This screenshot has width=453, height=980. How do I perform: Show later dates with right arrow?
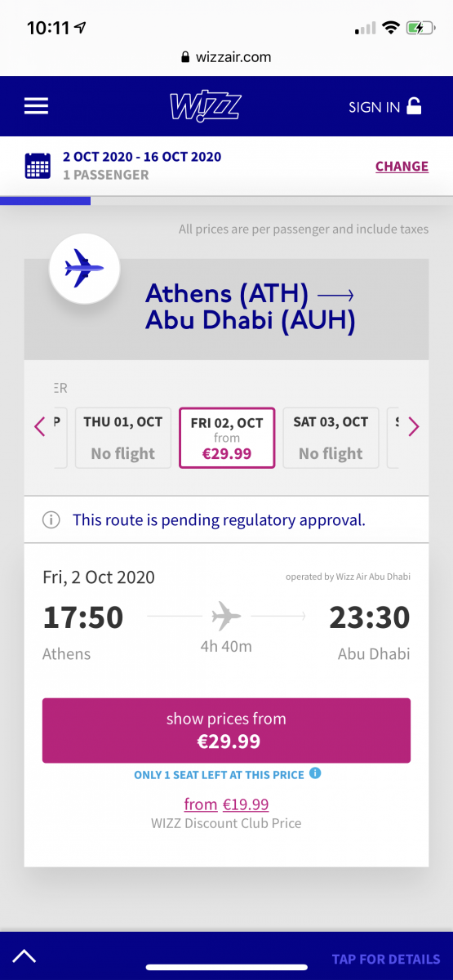413,426
